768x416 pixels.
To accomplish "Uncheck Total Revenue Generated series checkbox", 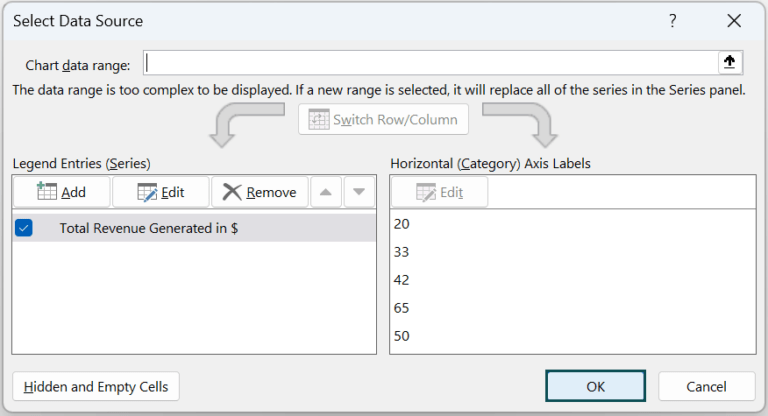I will coord(24,228).
